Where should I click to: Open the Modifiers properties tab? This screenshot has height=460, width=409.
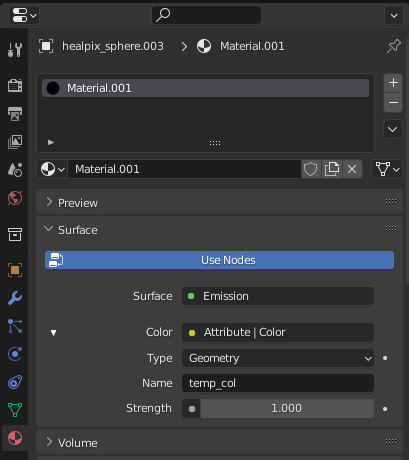(x=15, y=298)
